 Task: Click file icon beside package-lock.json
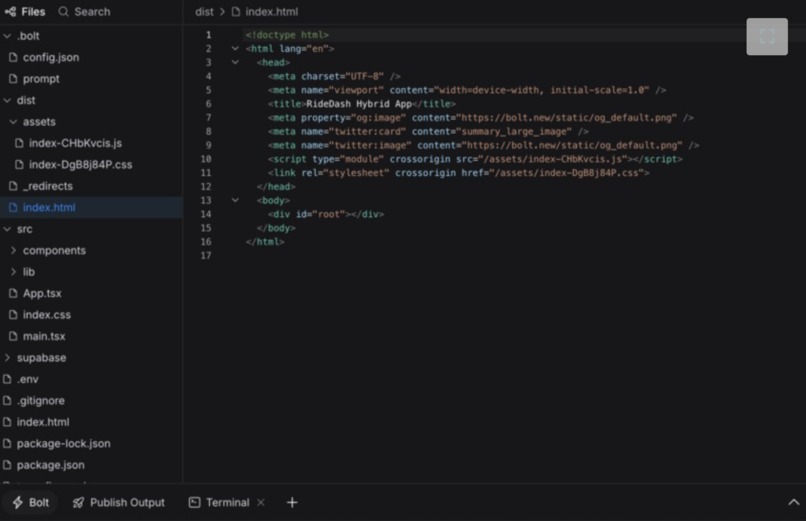7,443
